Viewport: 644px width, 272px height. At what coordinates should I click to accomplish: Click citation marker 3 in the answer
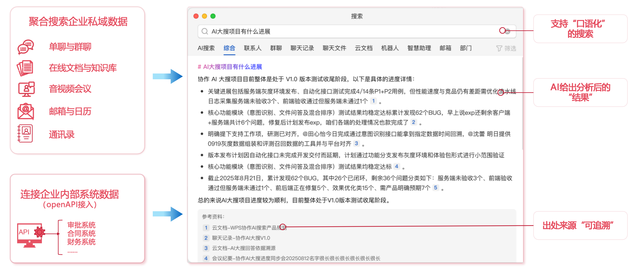pos(356,143)
